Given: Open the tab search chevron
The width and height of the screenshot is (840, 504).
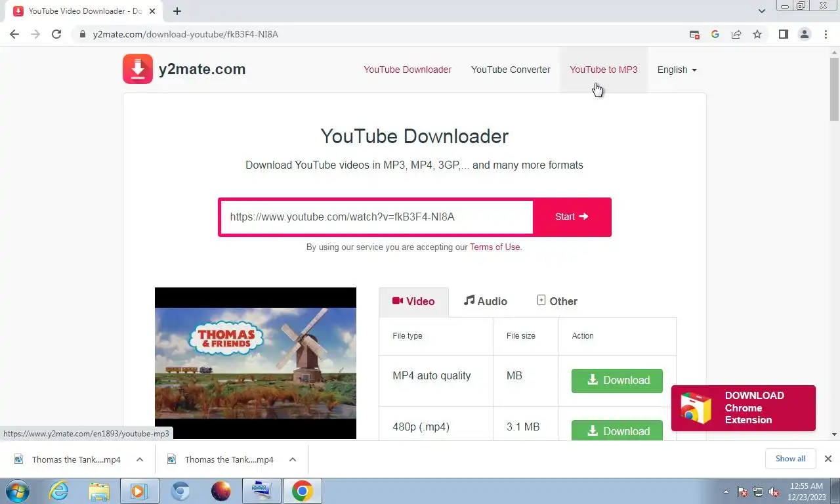Looking at the screenshot, I should 762,11.
